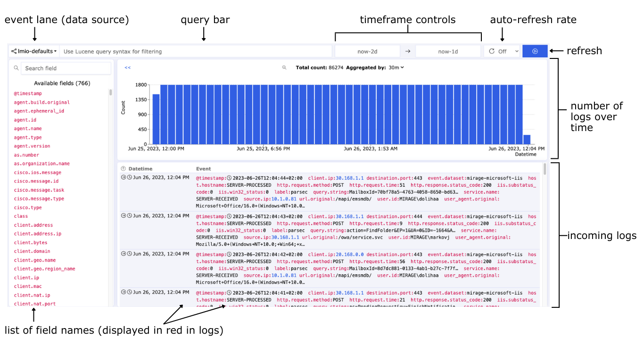Viewport: 644px width, 362px height.
Task: Click the magnifier icon beside Search field
Action: coord(17,68)
